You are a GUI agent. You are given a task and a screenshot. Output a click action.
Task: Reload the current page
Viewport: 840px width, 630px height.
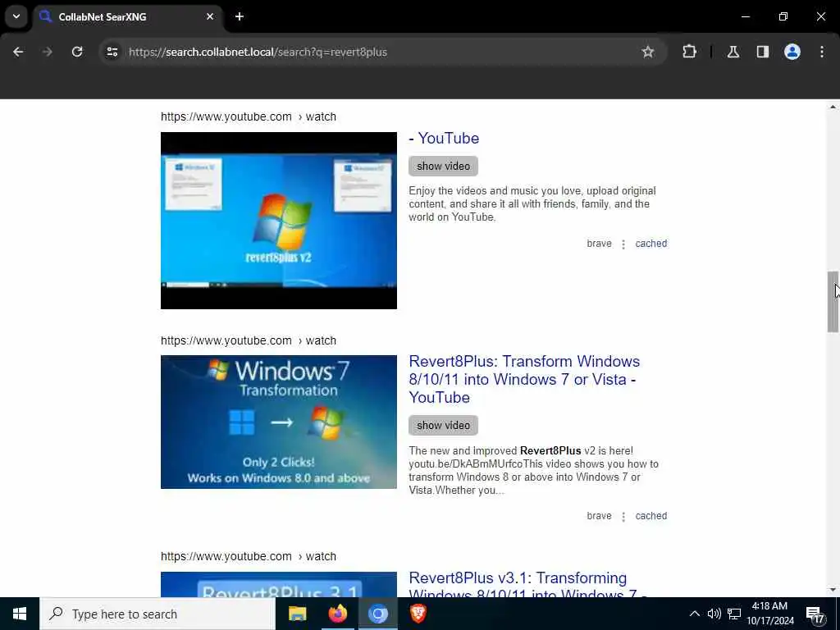point(77,52)
